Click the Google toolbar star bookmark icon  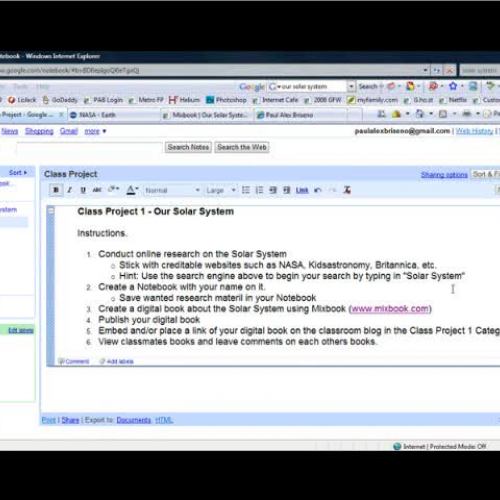pyautogui.click(x=453, y=86)
